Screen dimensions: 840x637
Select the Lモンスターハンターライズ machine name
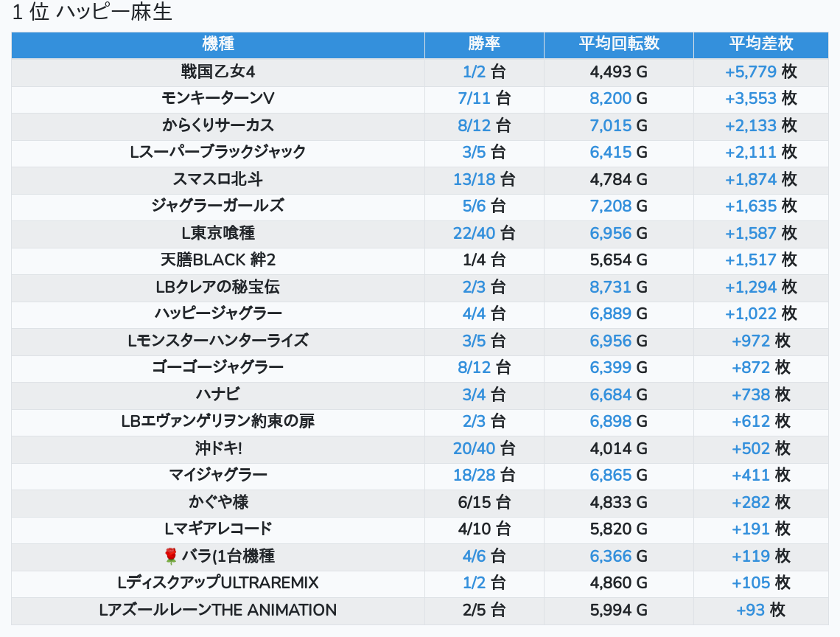218,341
